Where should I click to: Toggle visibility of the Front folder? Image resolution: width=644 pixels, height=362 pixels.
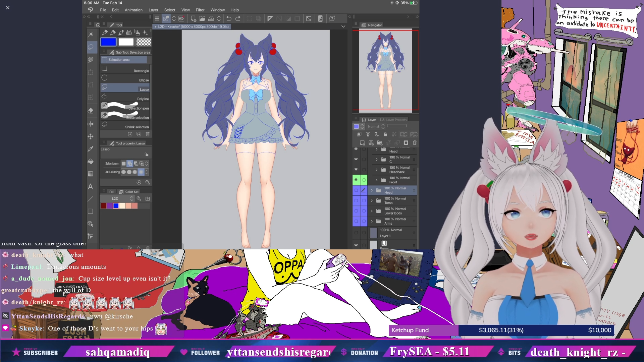pos(356,180)
